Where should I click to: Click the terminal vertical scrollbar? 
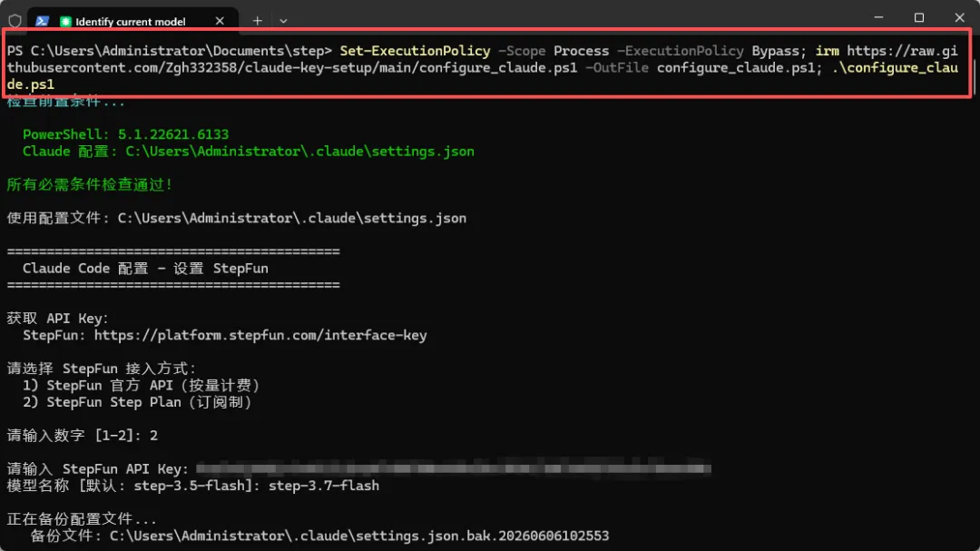coord(975,75)
